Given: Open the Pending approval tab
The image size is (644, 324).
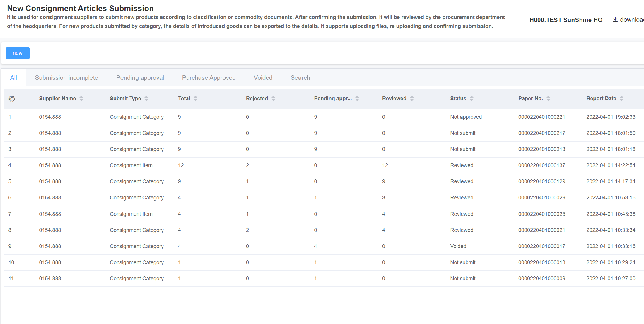Looking at the screenshot, I should pyautogui.click(x=140, y=78).
